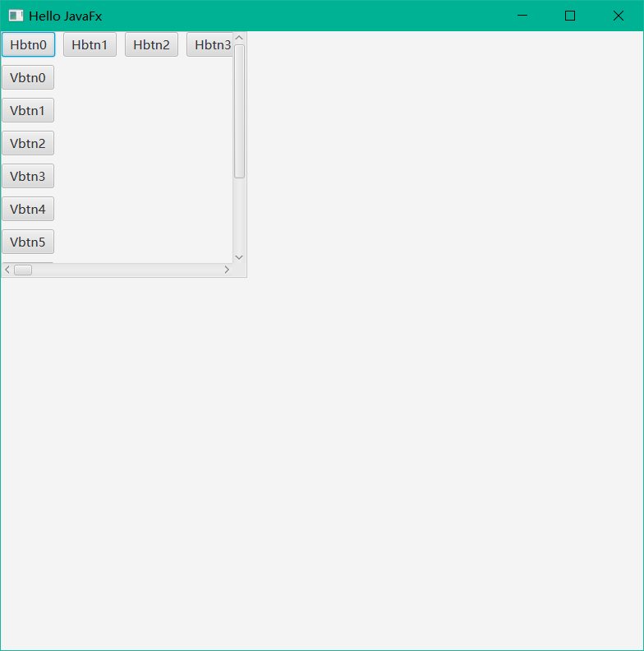Hit the Vbtn5 button
The width and height of the screenshot is (644, 651).
[28, 242]
